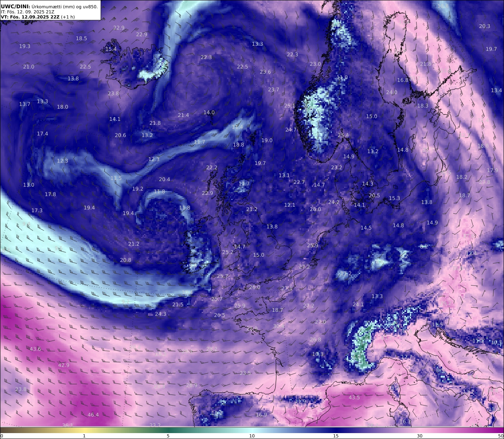Select the '23.0' map value

coord(315,64)
